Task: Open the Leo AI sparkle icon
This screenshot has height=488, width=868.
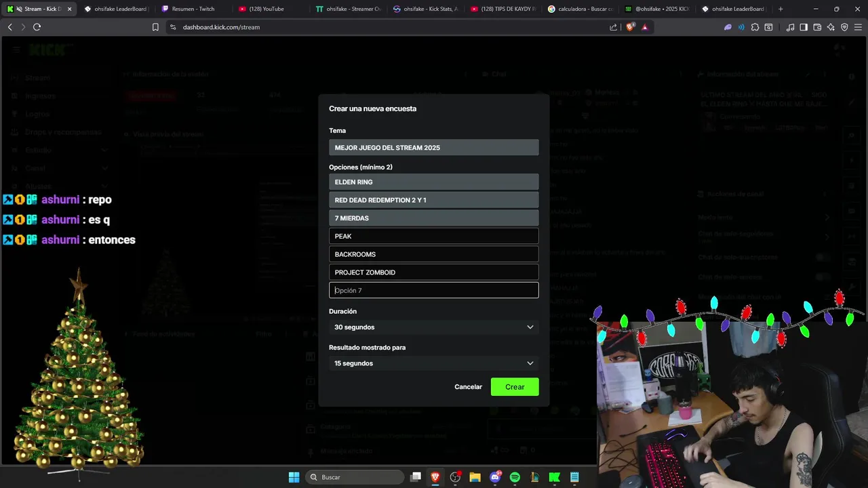Action: pos(831,27)
